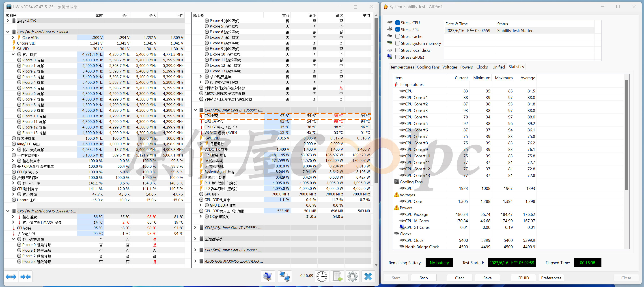Click Voltages warning icon in AIDA64

396,195
